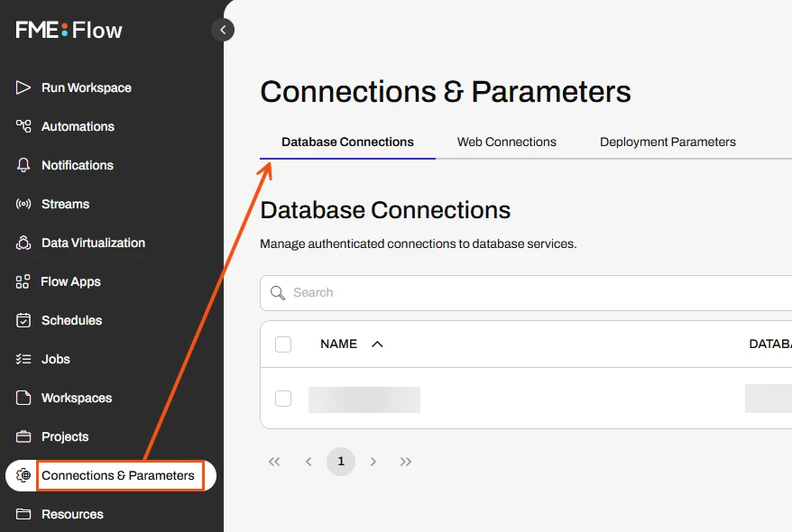The image size is (792, 532).
Task: Click the Schedules calendar icon
Action: [23, 320]
